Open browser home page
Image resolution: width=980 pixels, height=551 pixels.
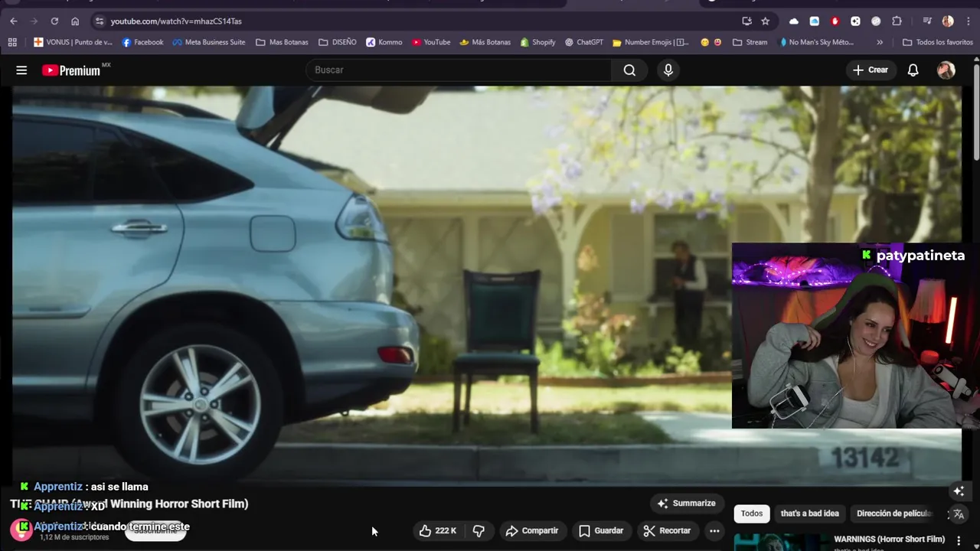[75, 21]
